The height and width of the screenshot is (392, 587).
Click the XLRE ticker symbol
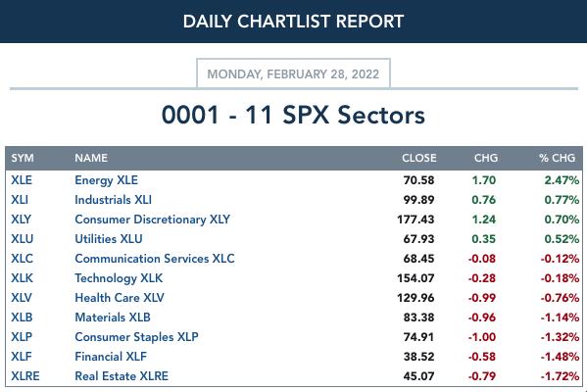[25, 376]
